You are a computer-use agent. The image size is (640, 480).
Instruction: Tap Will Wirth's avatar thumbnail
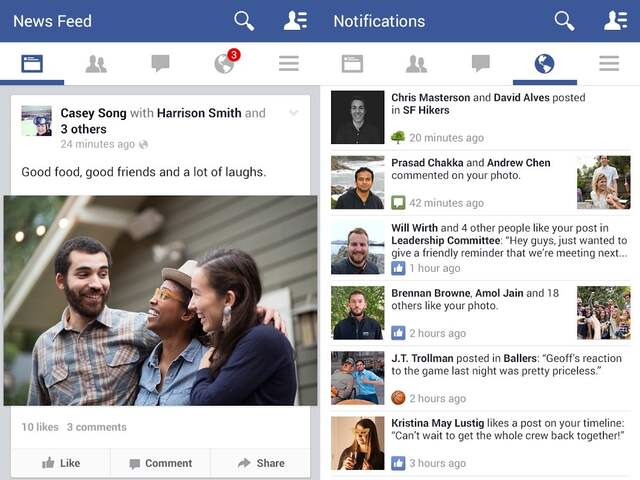358,247
